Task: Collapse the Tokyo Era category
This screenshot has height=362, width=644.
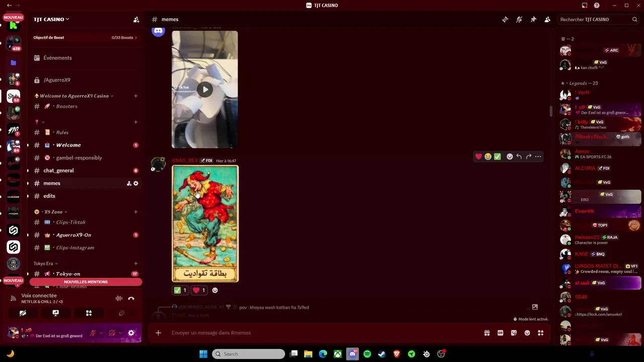Action: click(45, 263)
